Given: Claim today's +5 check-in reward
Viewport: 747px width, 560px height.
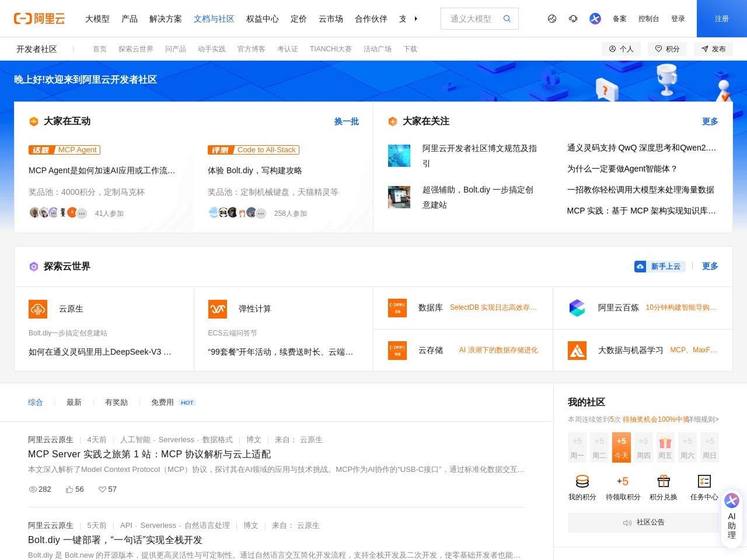Looking at the screenshot, I should [x=621, y=446].
